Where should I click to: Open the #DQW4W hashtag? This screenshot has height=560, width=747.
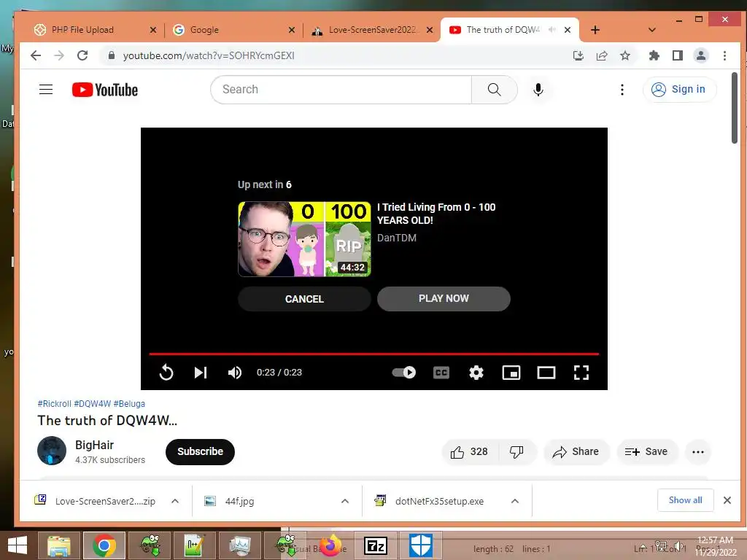pyautogui.click(x=93, y=403)
